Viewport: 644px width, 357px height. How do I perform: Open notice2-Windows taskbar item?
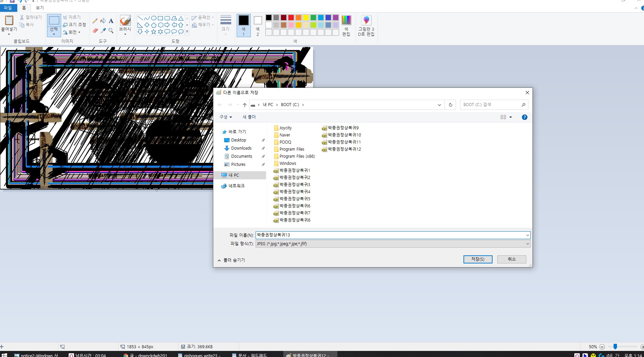[x=37, y=355]
